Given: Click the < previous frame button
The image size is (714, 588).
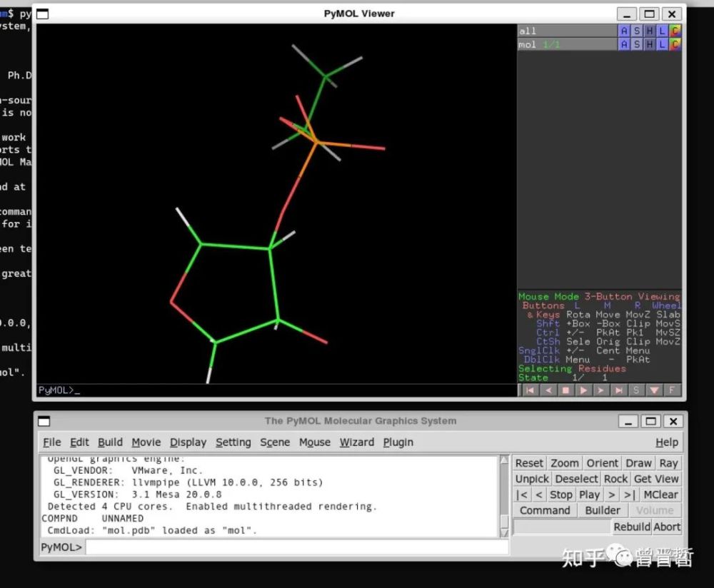Looking at the screenshot, I should 539,495.
